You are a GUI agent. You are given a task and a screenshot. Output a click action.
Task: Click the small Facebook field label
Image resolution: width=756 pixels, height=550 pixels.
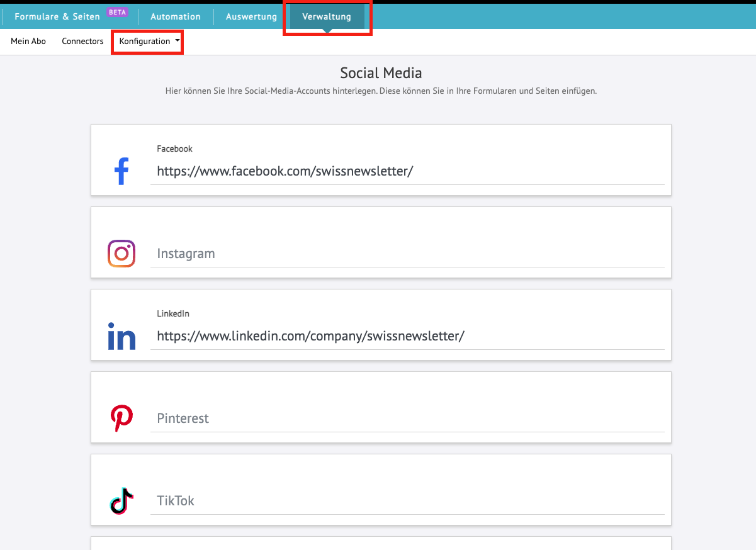[174, 149]
